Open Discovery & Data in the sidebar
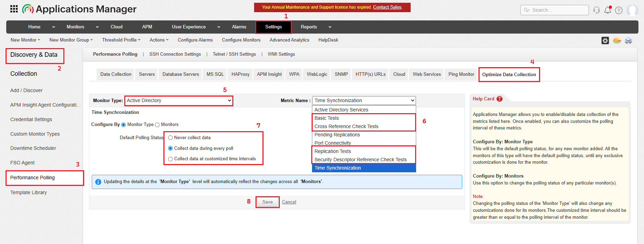This screenshot has width=644, height=244. coord(34,55)
